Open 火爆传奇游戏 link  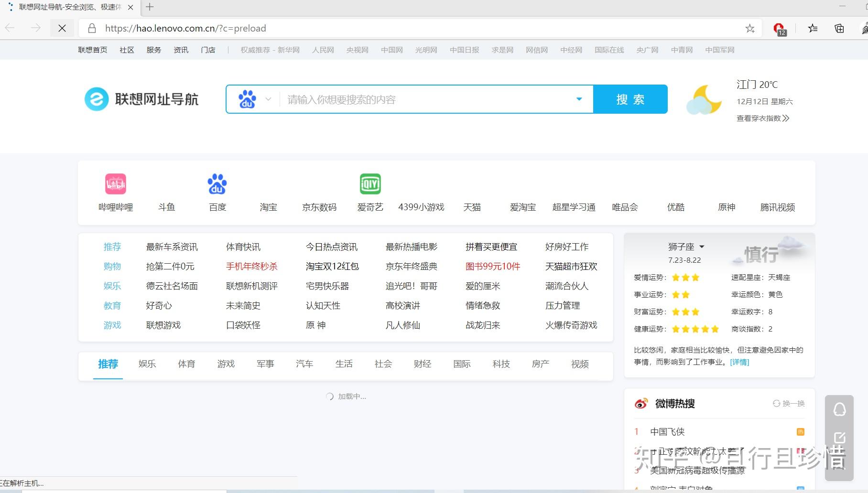tap(571, 325)
